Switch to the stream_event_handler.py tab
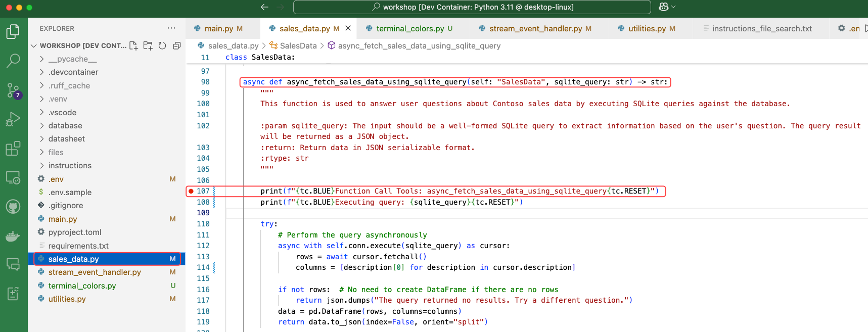Viewport: 868px width, 332px height. point(535,29)
